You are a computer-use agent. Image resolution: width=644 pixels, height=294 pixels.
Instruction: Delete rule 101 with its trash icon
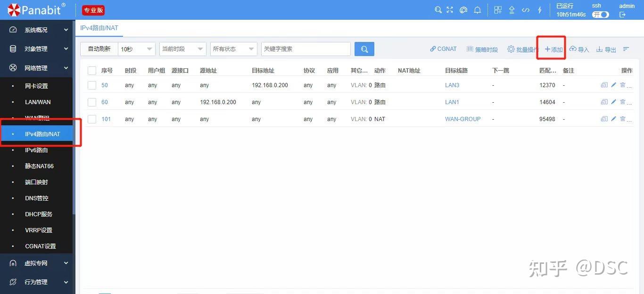(x=622, y=119)
